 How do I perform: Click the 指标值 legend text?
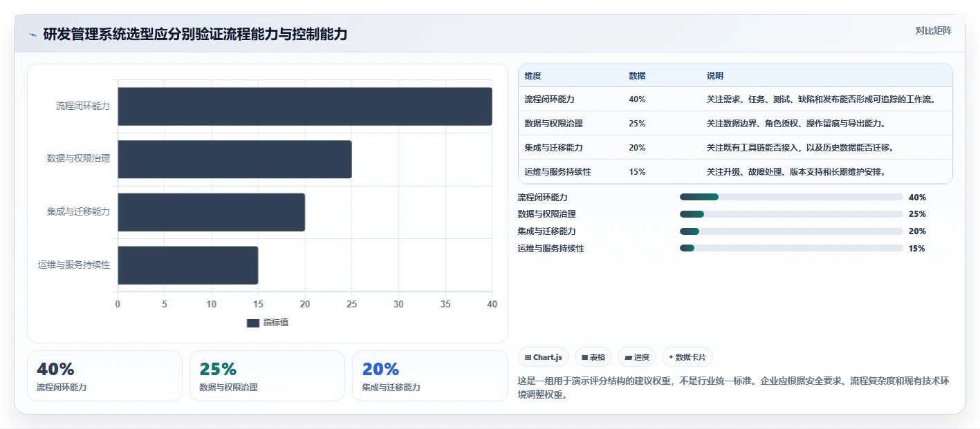coord(276,323)
